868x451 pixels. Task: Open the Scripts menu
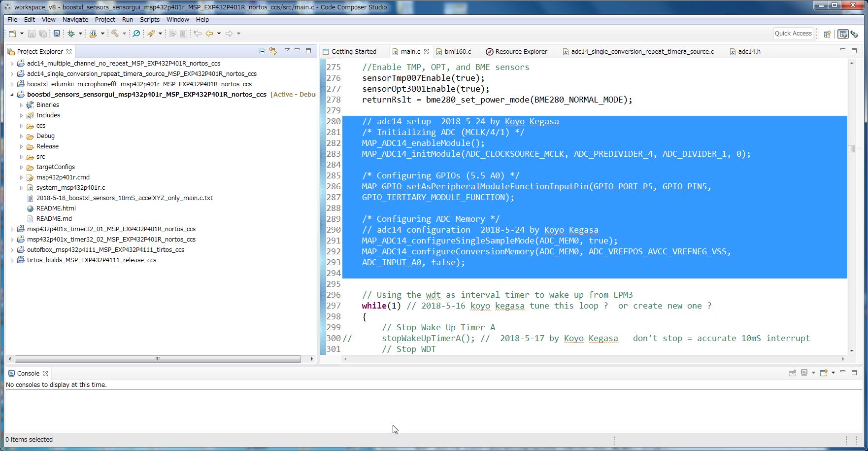150,20
